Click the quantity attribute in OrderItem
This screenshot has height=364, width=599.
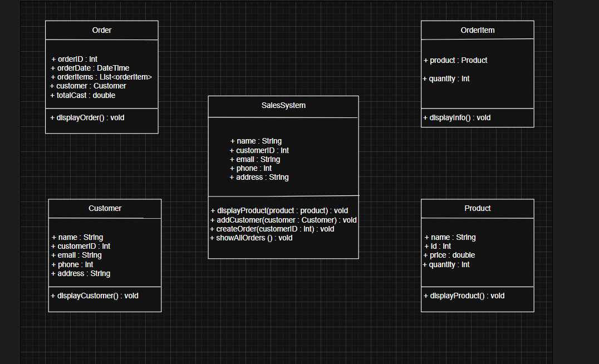coord(446,79)
